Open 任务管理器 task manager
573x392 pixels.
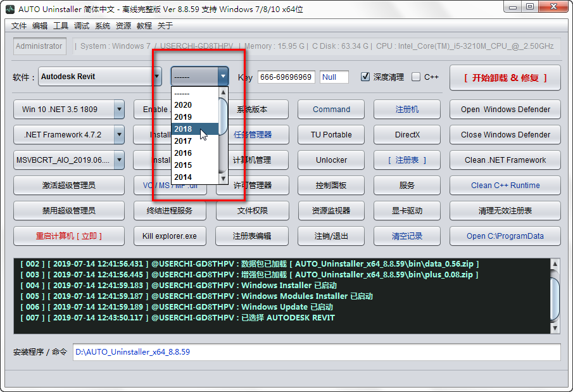click(258, 134)
